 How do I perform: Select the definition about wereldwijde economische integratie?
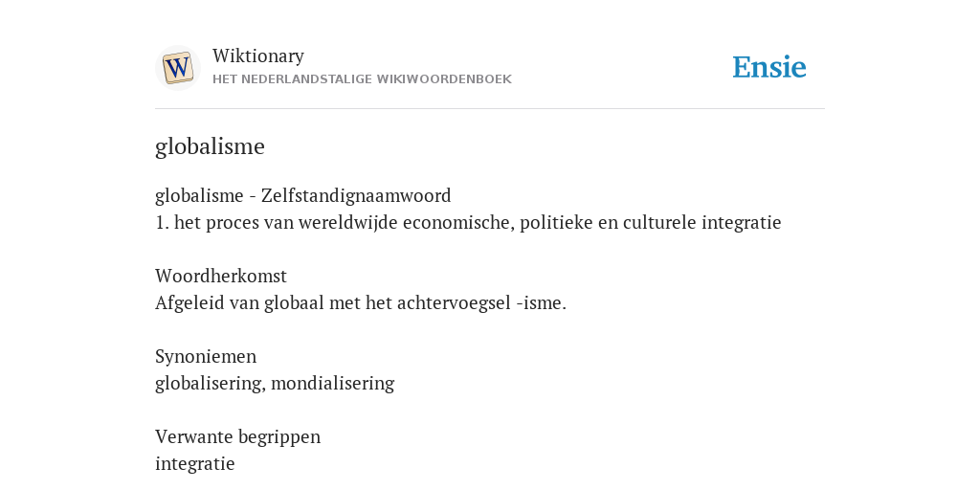[x=468, y=222]
